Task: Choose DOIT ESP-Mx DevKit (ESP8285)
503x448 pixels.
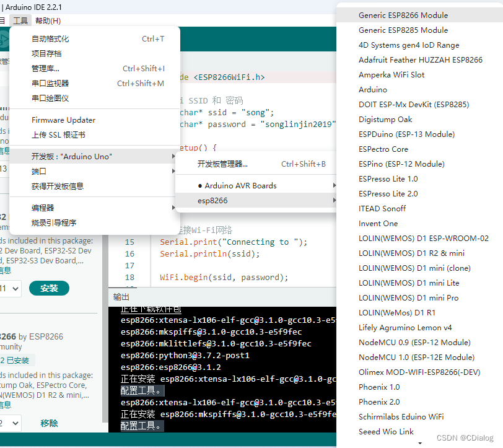Action: pos(419,104)
